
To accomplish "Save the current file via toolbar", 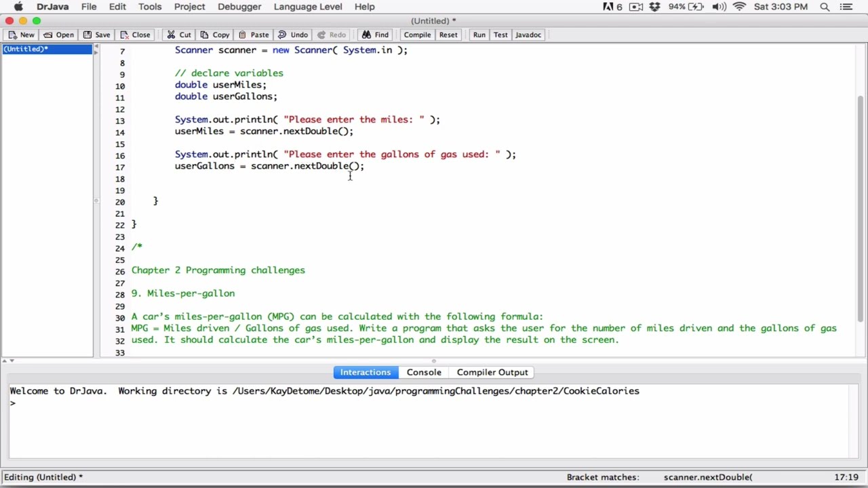I will [96, 35].
